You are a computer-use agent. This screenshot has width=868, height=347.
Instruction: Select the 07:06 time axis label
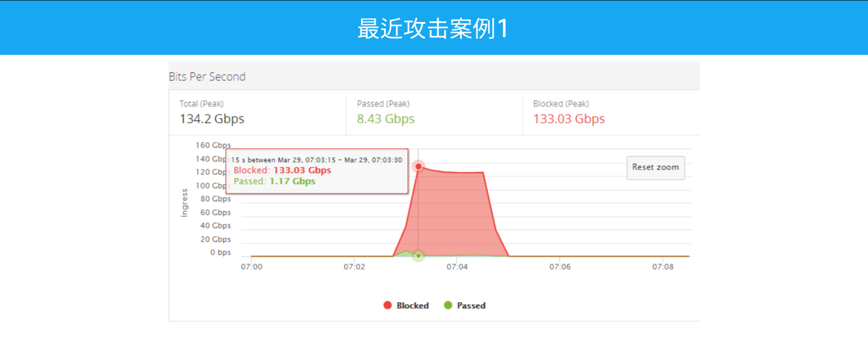[x=560, y=267]
